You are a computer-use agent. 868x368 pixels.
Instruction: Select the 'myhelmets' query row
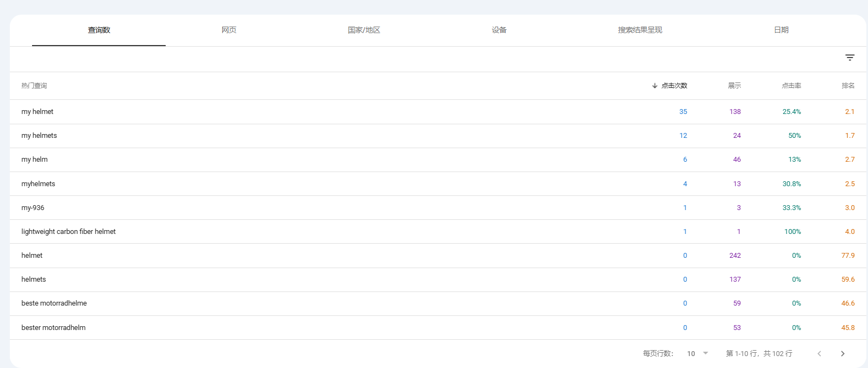pyautogui.click(x=438, y=183)
